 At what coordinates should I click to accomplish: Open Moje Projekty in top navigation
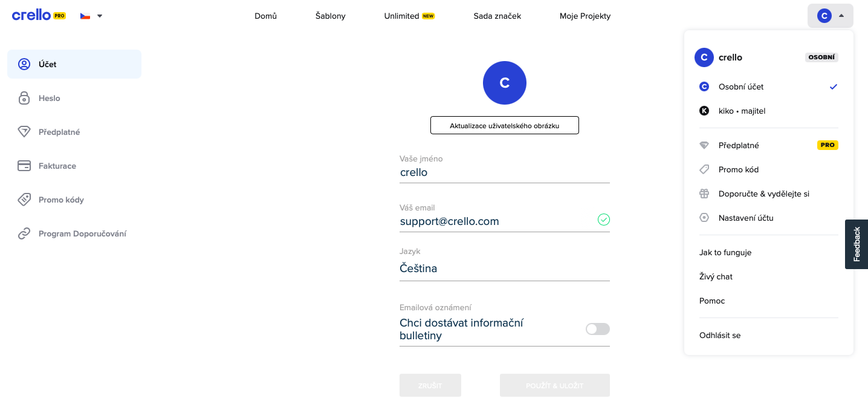pyautogui.click(x=585, y=16)
